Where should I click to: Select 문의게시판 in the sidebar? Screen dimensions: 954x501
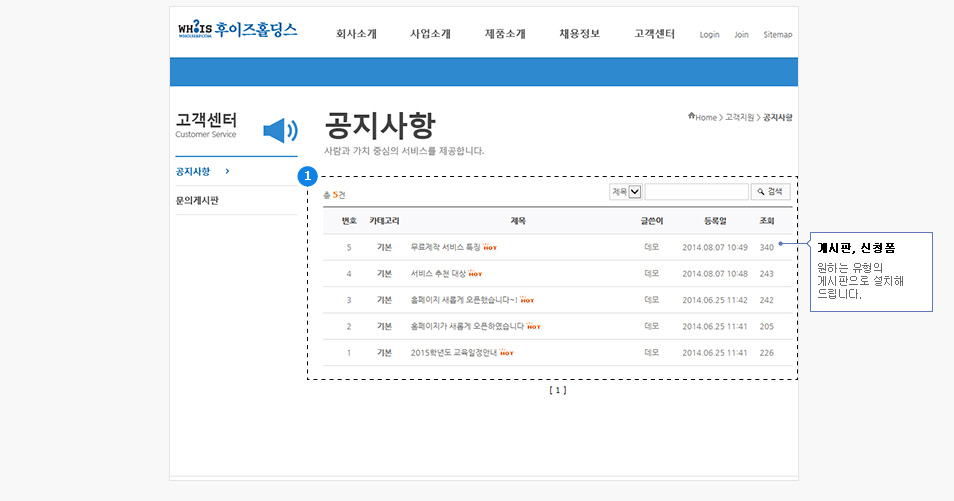197,201
